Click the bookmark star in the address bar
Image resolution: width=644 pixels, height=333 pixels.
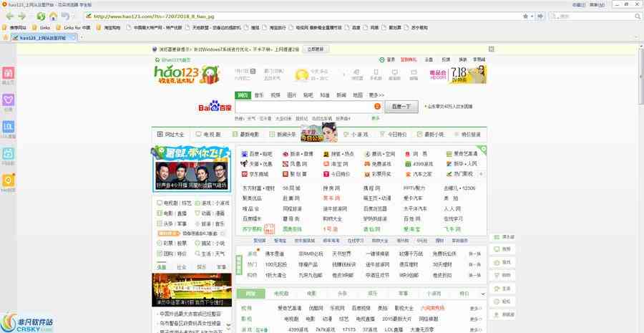(526, 16)
